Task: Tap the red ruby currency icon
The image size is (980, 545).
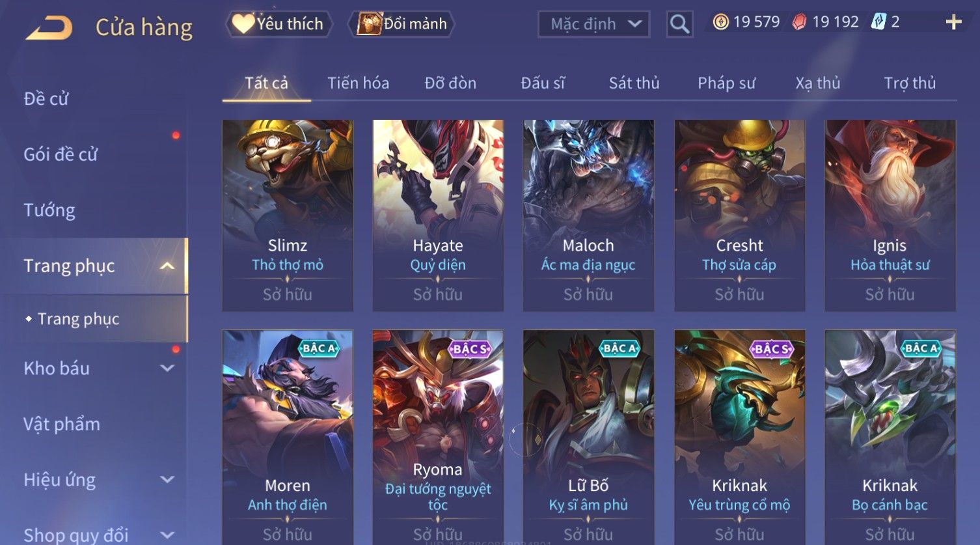Action: 799,22
